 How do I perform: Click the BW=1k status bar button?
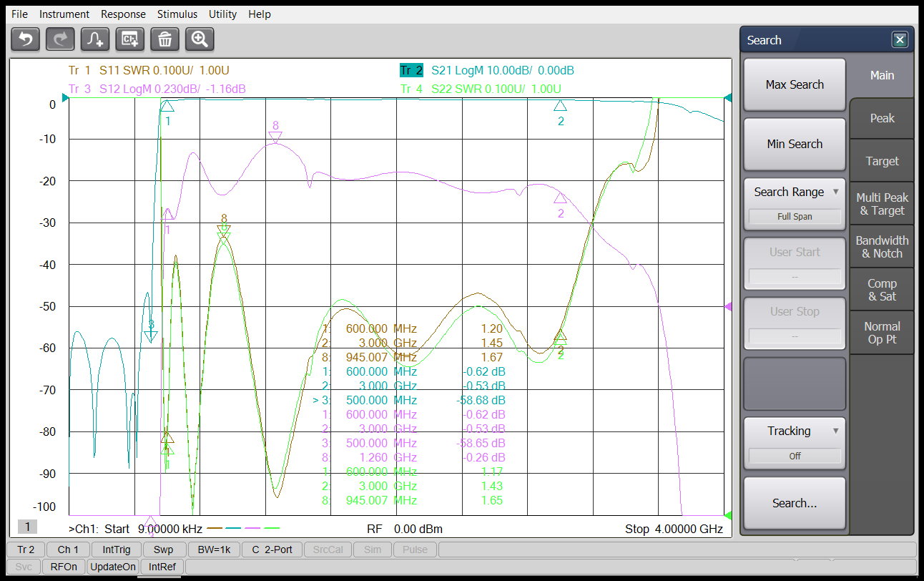[x=212, y=550]
